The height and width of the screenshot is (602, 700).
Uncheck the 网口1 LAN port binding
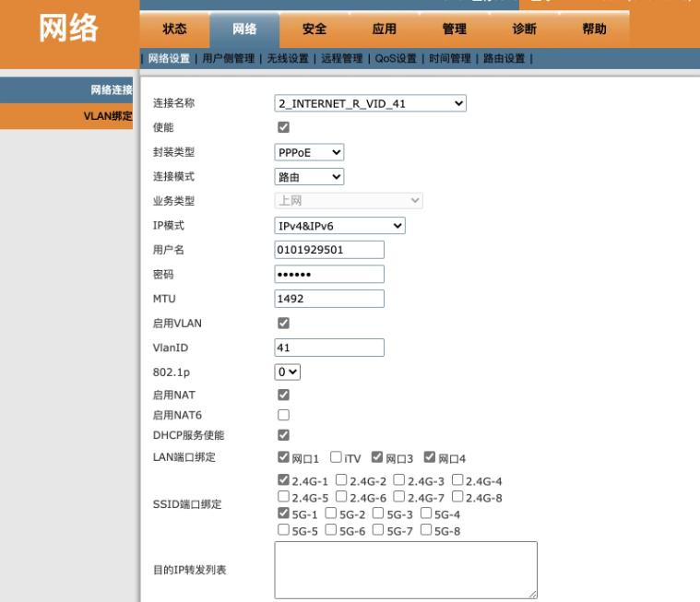283,457
